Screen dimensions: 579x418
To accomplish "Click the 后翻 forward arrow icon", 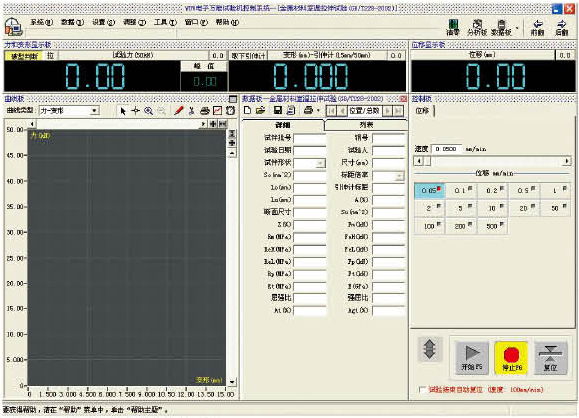I will (x=562, y=28).
